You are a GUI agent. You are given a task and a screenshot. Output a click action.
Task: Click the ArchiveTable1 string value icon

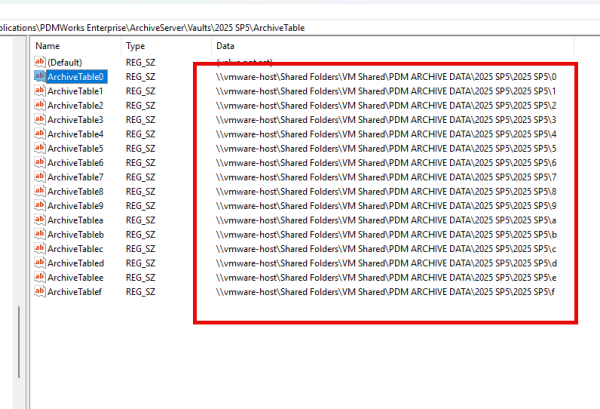[x=40, y=91]
